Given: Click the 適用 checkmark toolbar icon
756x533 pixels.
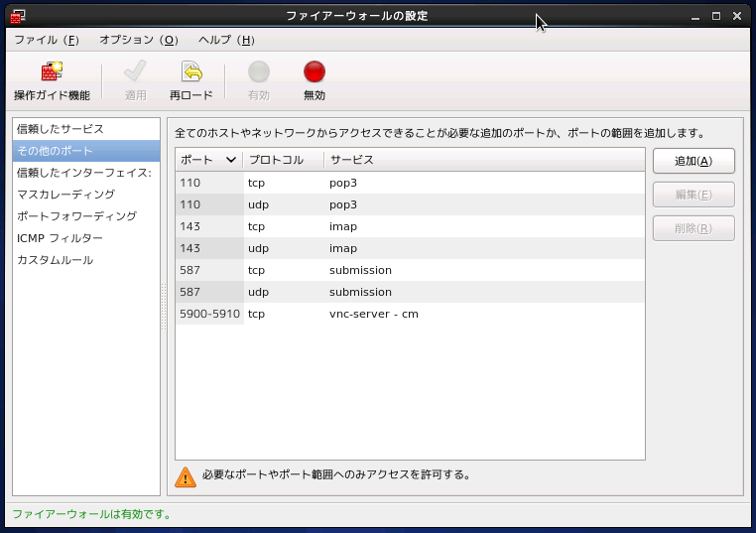Looking at the screenshot, I should click(x=135, y=71).
